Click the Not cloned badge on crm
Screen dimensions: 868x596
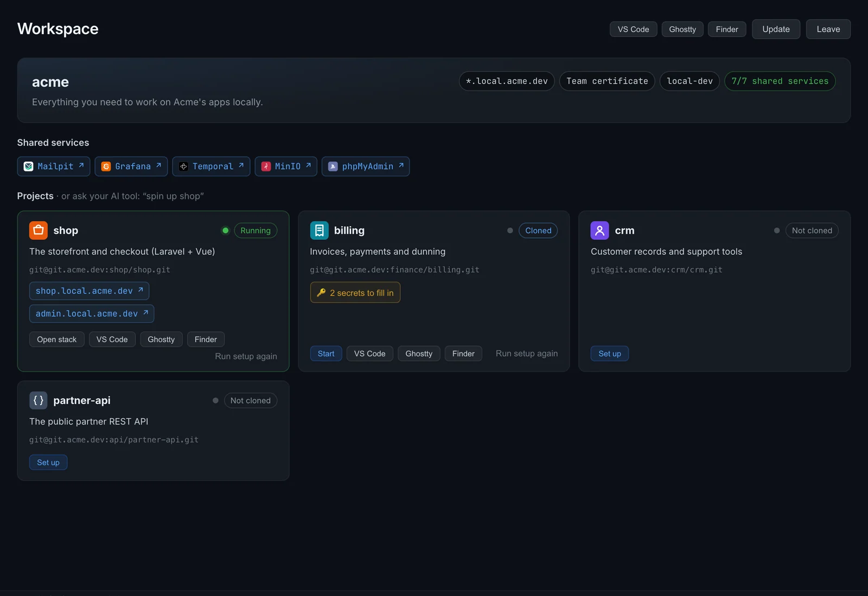point(812,230)
